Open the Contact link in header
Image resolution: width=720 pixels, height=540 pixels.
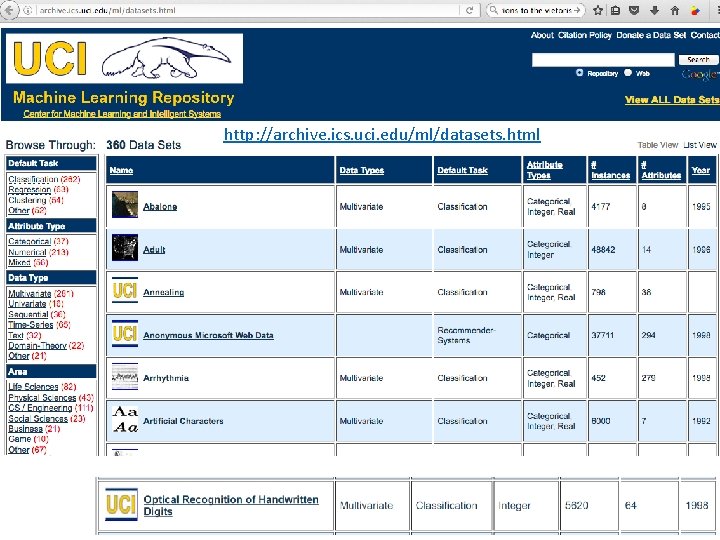pyautogui.click(x=704, y=35)
